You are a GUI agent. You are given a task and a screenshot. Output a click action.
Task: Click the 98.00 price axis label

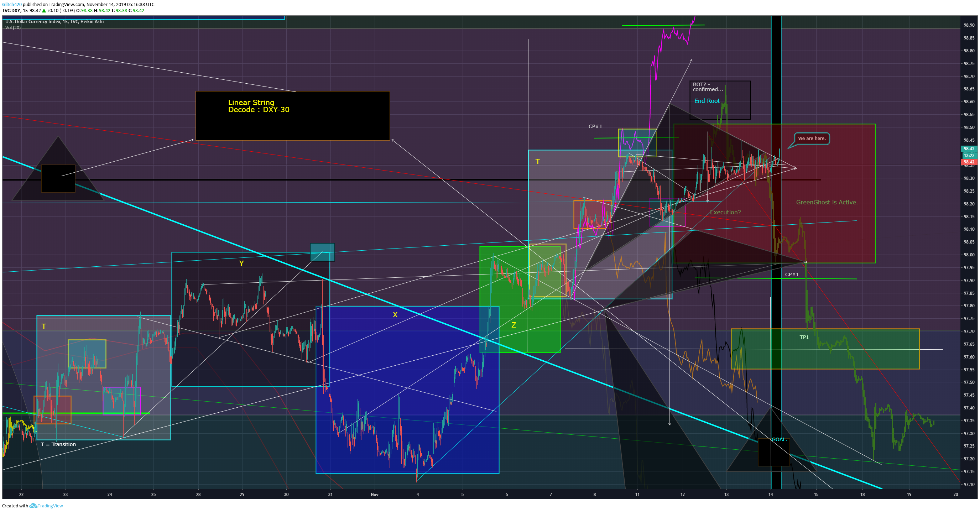coord(969,255)
